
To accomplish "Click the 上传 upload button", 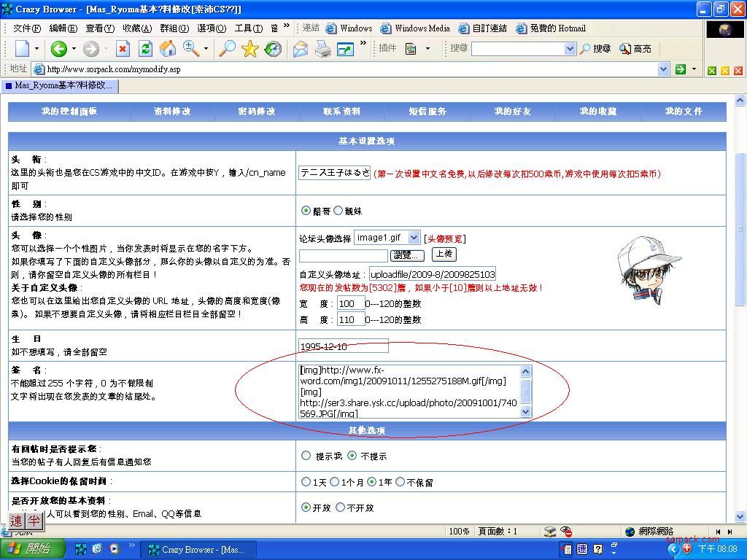I will tap(444, 254).
